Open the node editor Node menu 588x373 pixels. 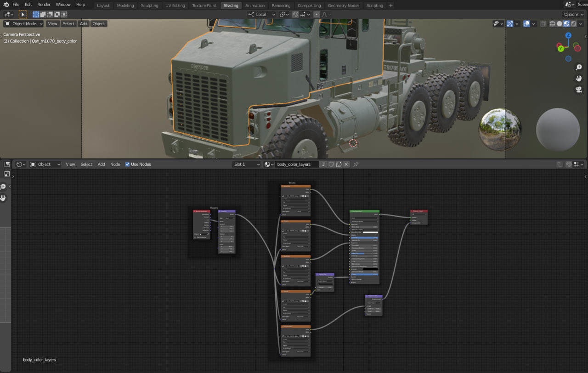pos(115,164)
